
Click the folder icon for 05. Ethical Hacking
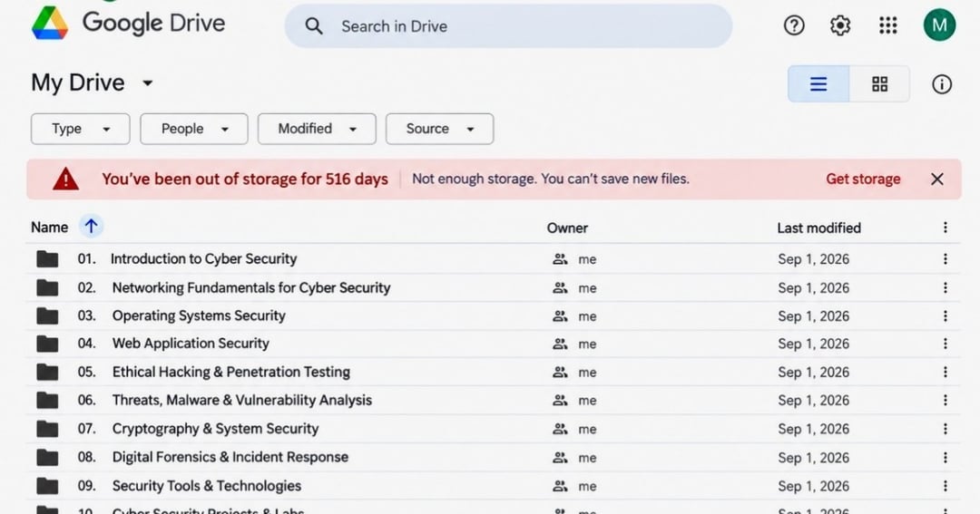coord(47,373)
